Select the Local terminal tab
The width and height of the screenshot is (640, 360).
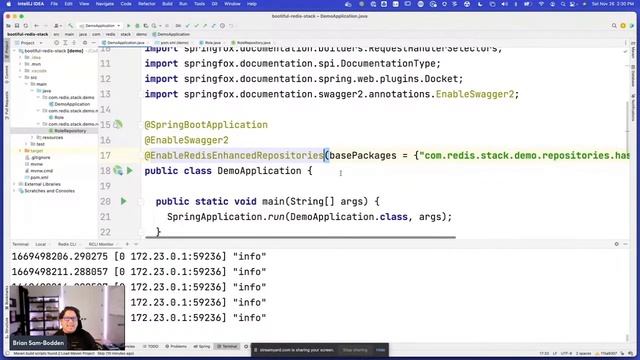40,244
